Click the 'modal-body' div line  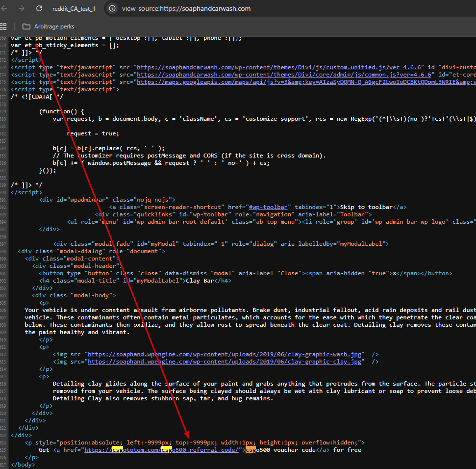point(74,295)
